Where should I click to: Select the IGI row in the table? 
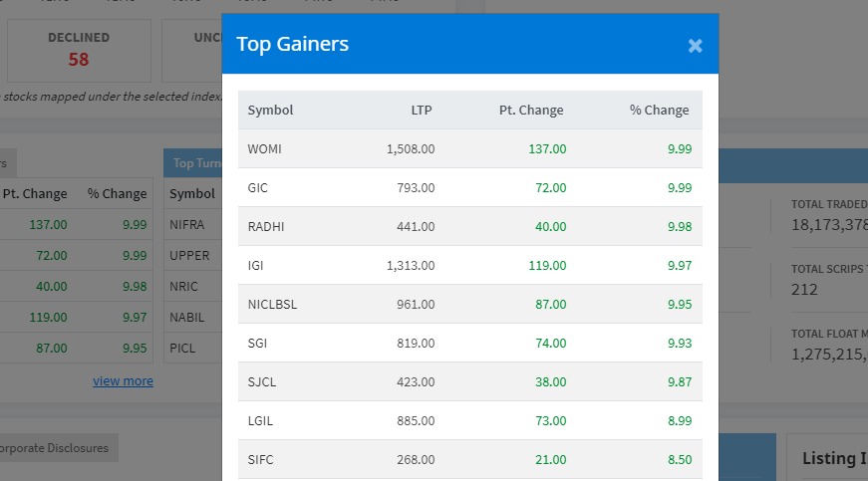(470, 265)
